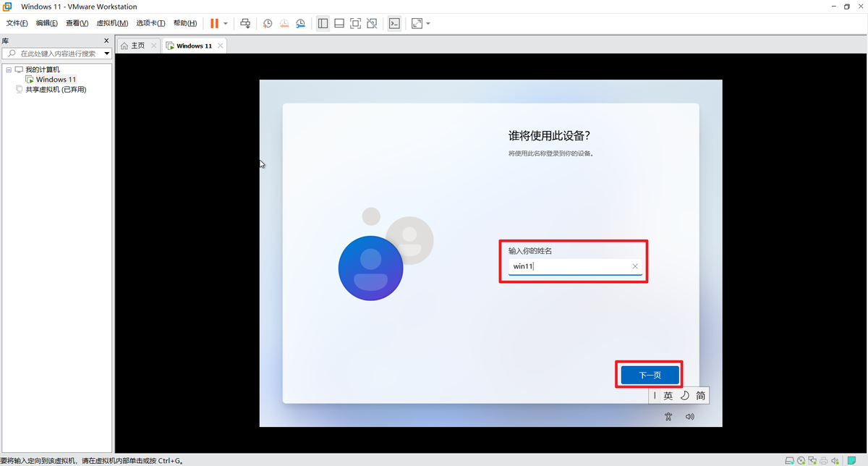868x466 pixels.
Task: Close the 库 library panel
Action: click(x=106, y=41)
